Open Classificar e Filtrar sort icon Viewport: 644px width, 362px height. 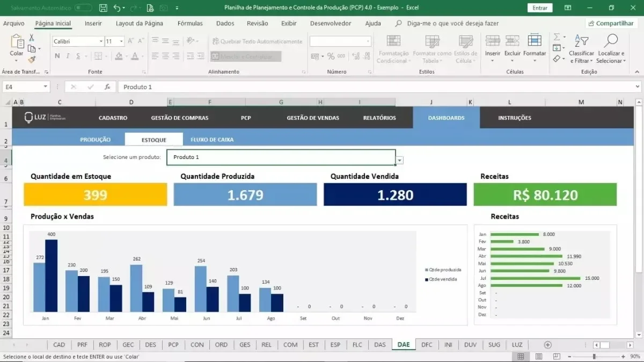(582, 41)
